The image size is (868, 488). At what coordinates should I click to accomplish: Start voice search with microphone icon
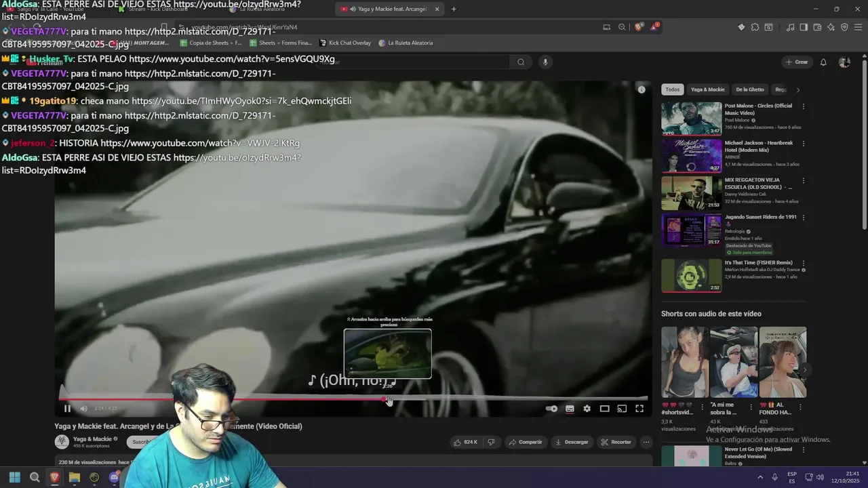545,62
